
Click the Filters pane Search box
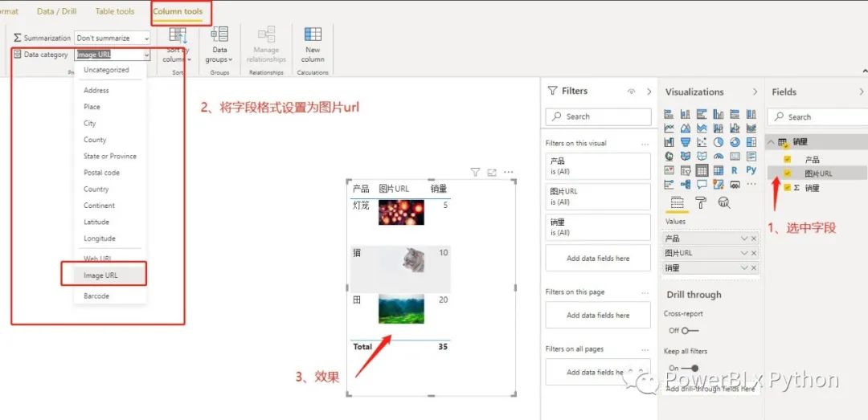coord(599,116)
